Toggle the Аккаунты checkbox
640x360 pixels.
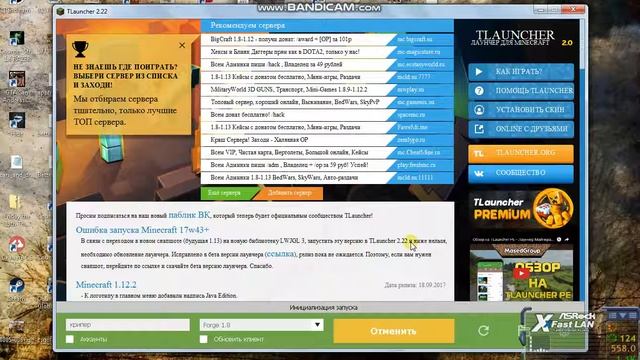pos(70,339)
